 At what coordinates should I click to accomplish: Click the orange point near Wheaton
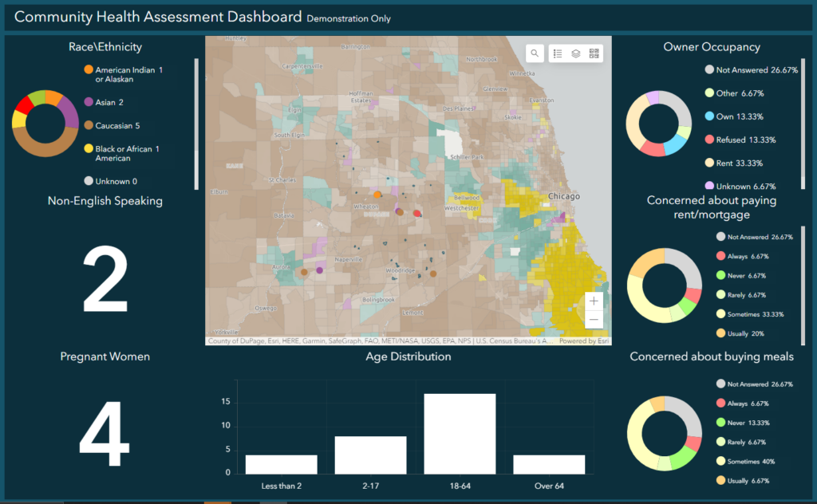pyautogui.click(x=377, y=195)
